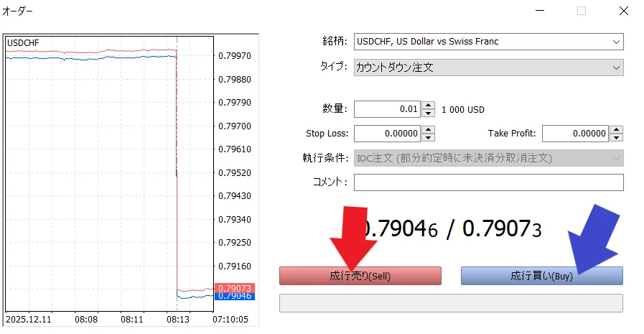Screen dimensions: 644x334
Task: Click the red 0.79073 ask price tag
Action: coord(233,288)
